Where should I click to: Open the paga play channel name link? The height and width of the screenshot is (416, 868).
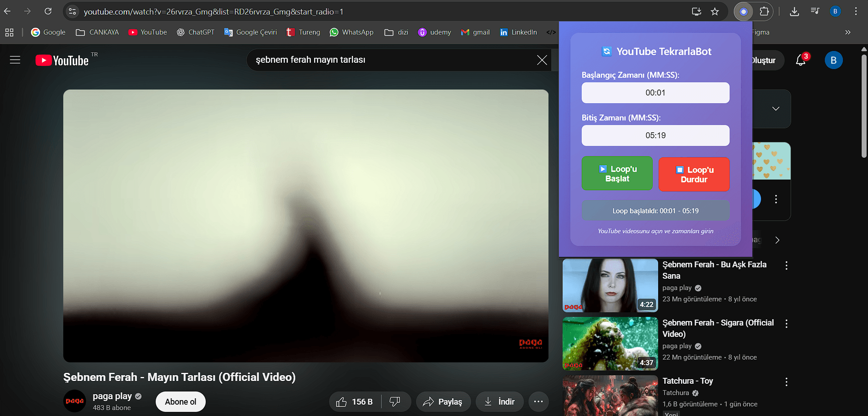tap(112, 396)
